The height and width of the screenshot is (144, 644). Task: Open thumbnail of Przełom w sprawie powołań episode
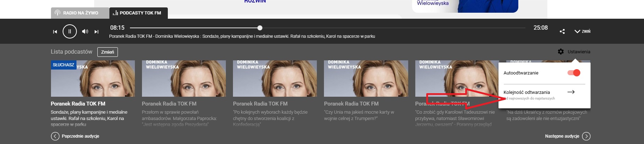(184, 78)
